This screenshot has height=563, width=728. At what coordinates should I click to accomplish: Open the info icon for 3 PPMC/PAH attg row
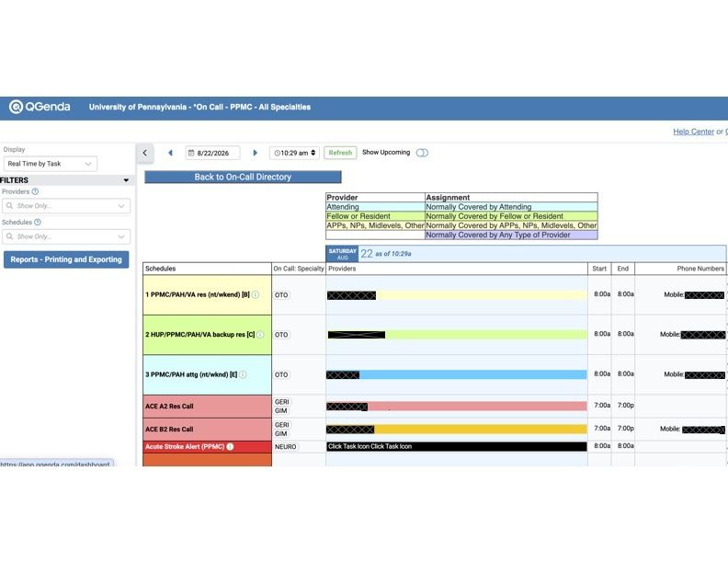pyautogui.click(x=243, y=374)
